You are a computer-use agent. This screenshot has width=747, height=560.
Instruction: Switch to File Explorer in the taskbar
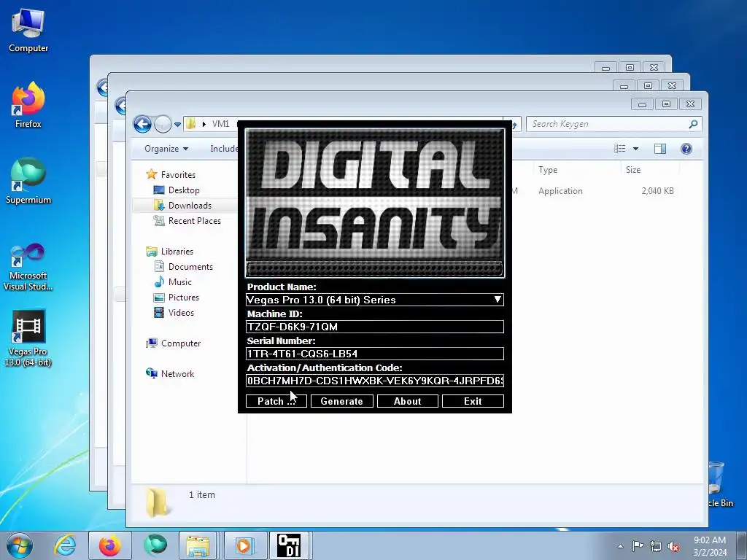[198, 545]
